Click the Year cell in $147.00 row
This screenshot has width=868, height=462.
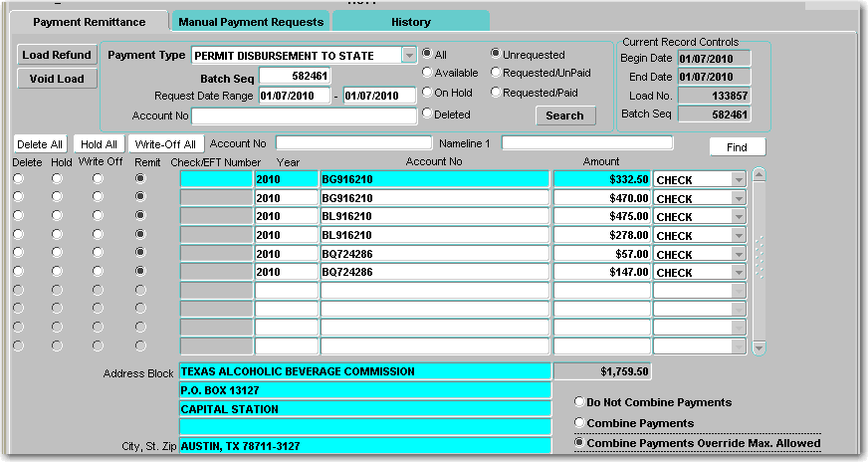[287, 272]
